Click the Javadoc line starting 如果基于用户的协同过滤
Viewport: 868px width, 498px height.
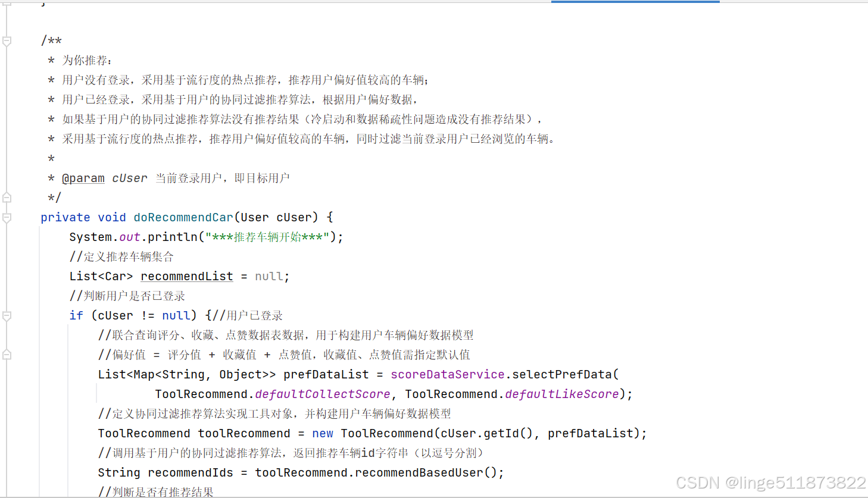tap(302, 119)
